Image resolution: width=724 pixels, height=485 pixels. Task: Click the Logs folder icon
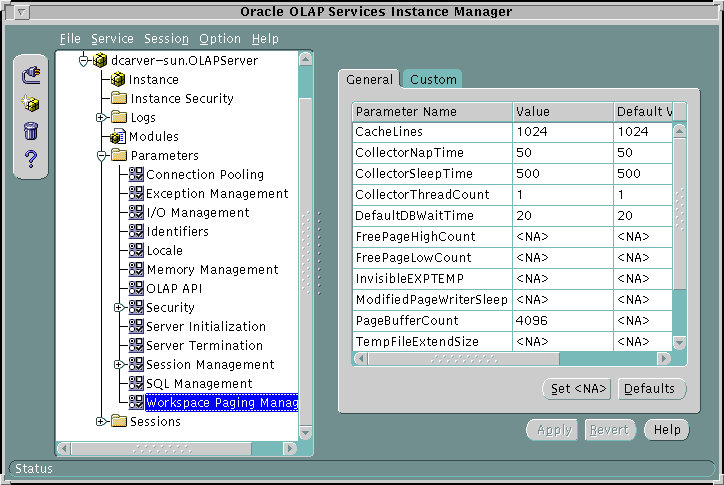coord(119,117)
